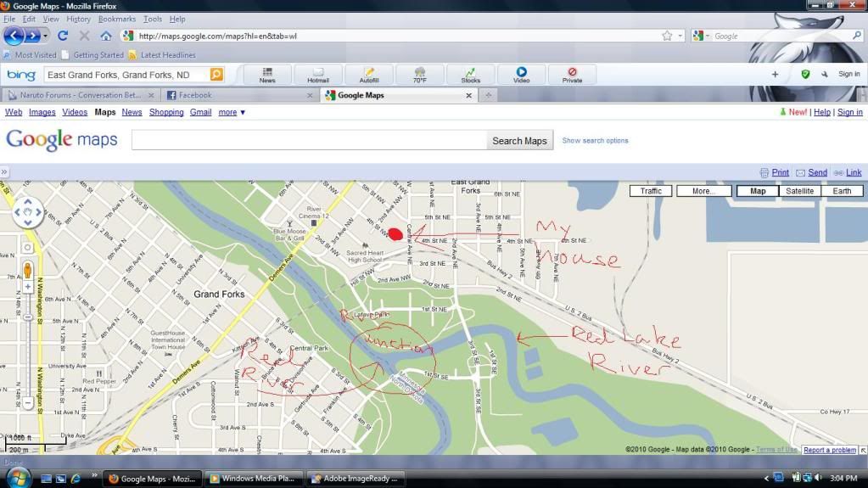
Task: Bookmark this page with the star icon
Action: [x=667, y=36]
